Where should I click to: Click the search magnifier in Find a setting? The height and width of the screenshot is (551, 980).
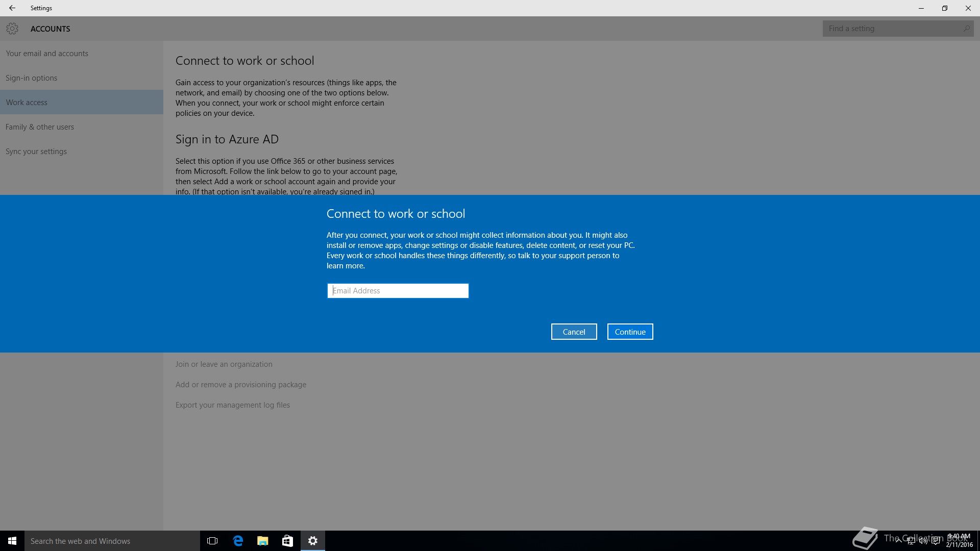(966, 29)
